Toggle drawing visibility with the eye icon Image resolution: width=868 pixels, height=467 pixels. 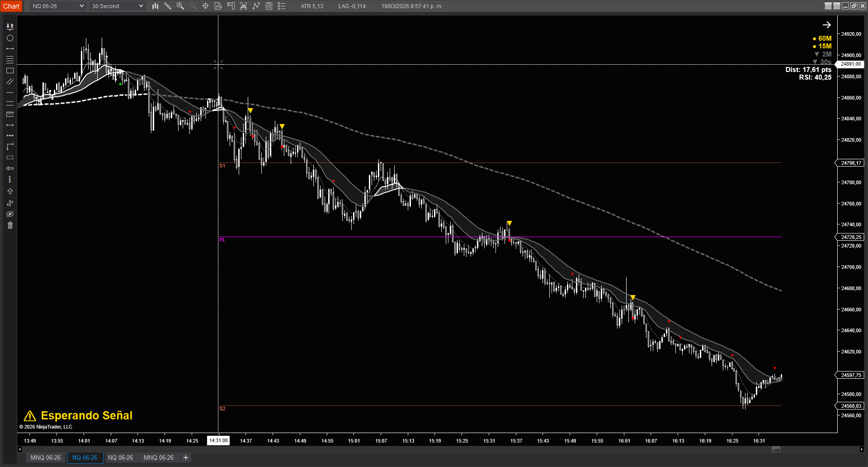10,214
